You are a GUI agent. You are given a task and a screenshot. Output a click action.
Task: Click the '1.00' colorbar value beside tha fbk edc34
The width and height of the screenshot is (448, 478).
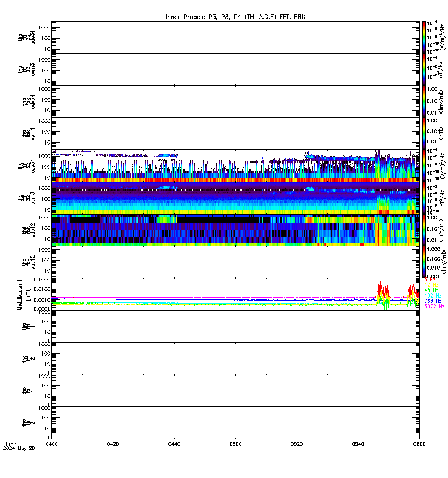pyautogui.click(x=432, y=89)
